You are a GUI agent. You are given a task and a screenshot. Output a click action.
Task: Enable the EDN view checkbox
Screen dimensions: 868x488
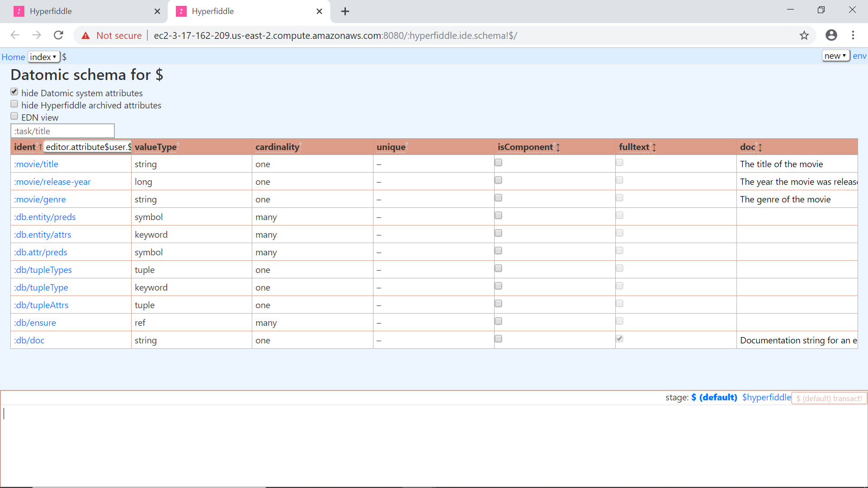tap(14, 116)
